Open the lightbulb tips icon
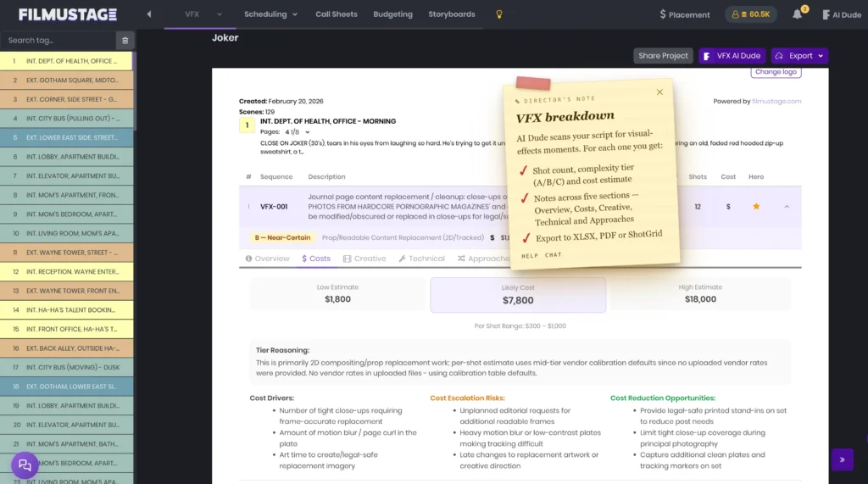Viewport: 868px width, 484px height. [499, 14]
